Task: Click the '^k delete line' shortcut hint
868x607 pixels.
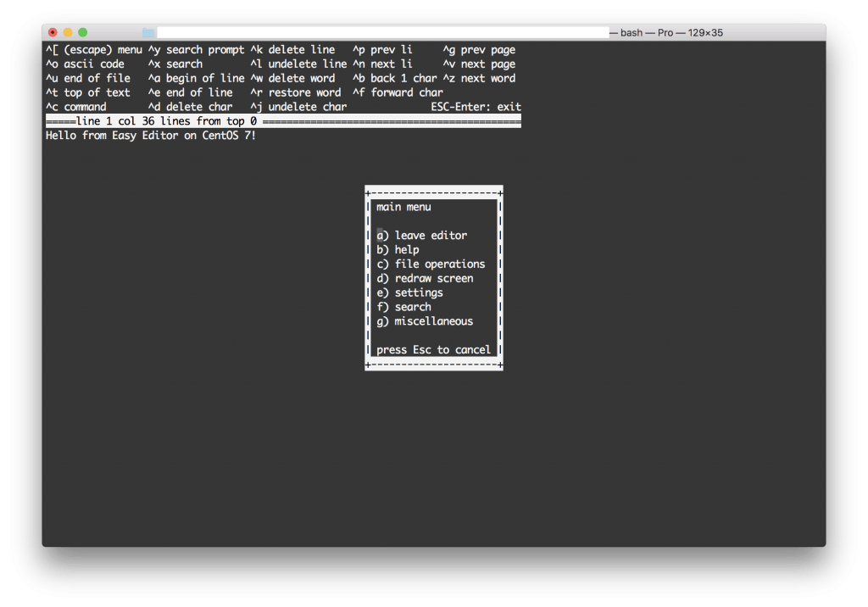Action: (292, 50)
